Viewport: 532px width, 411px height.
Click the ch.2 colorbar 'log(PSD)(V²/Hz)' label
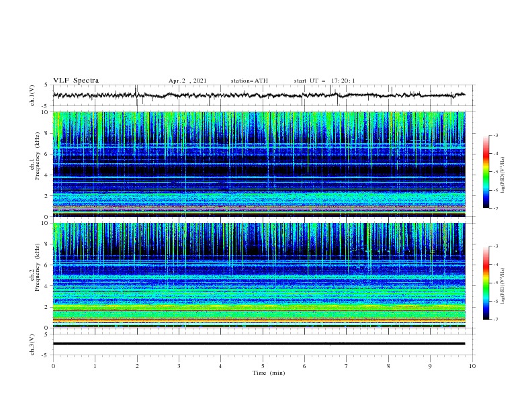[502, 286]
